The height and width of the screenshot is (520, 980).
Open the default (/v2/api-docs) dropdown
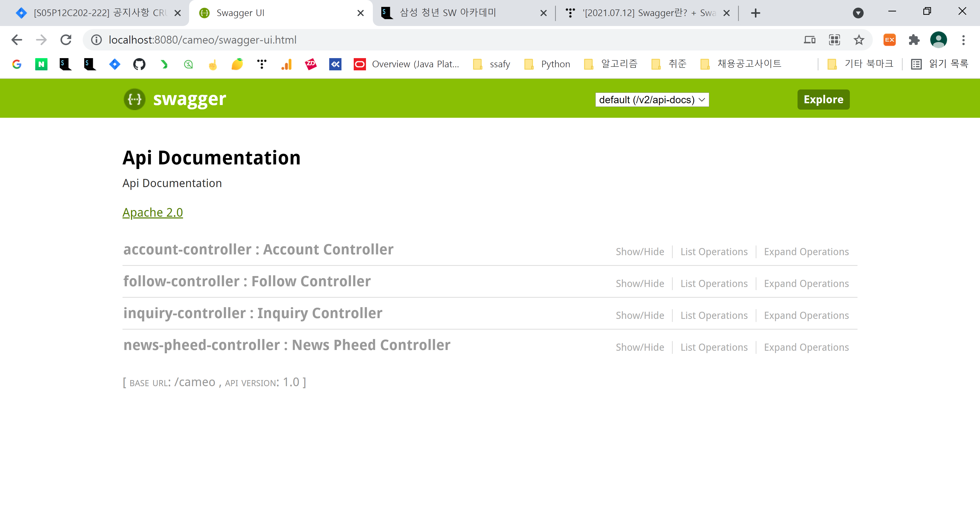(x=652, y=100)
